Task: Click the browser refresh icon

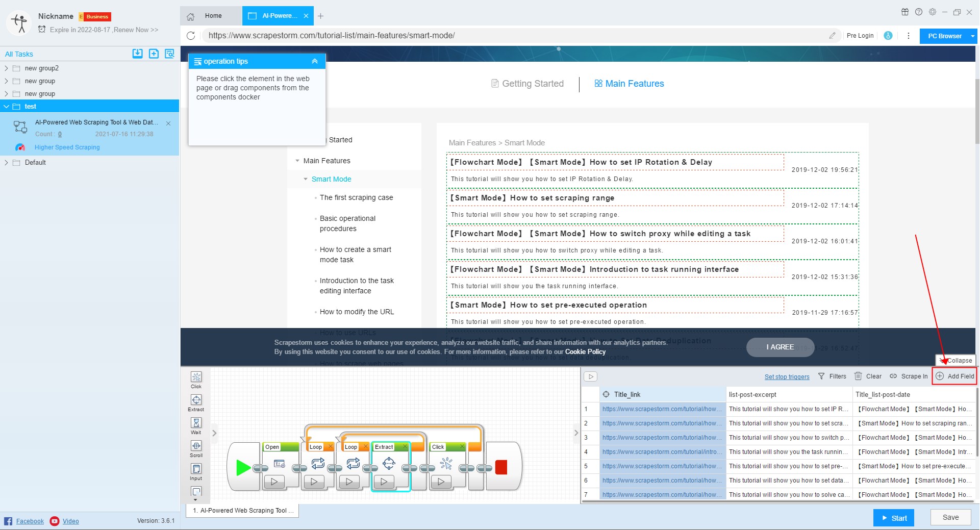Action: [x=191, y=36]
